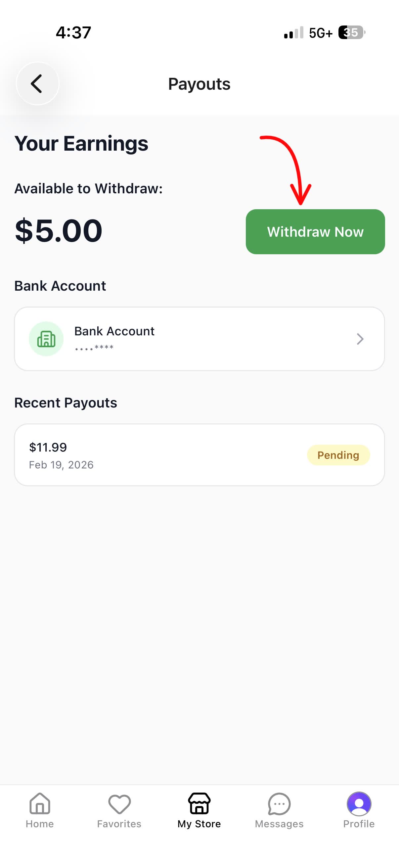Tap the Pending status badge
The height and width of the screenshot is (868, 399).
click(x=338, y=455)
